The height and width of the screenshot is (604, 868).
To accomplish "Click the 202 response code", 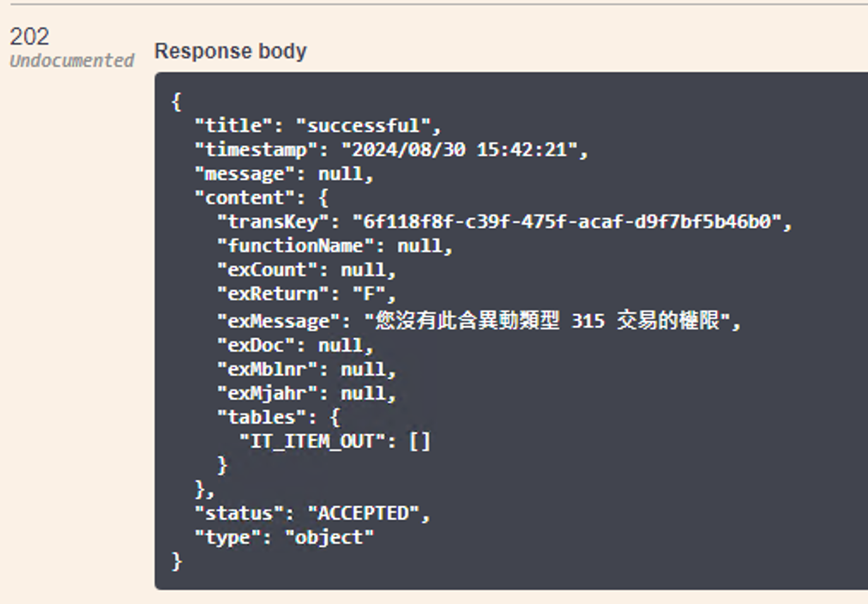I will point(30,37).
